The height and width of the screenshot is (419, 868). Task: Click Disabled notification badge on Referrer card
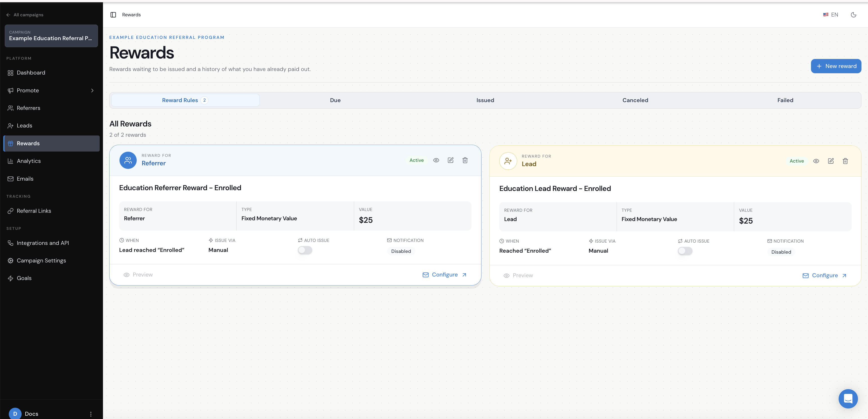[x=401, y=251]
